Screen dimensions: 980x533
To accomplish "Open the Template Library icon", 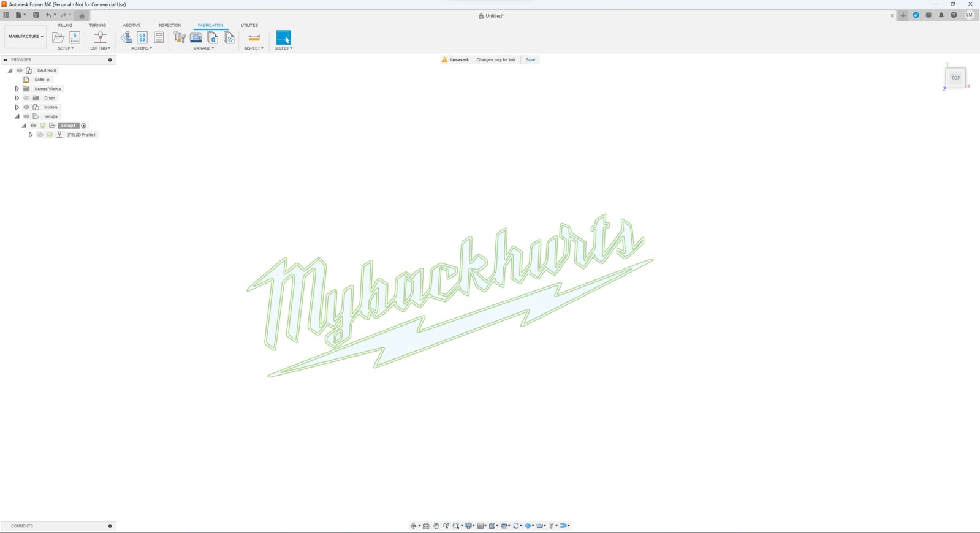I will pos(229,38).
